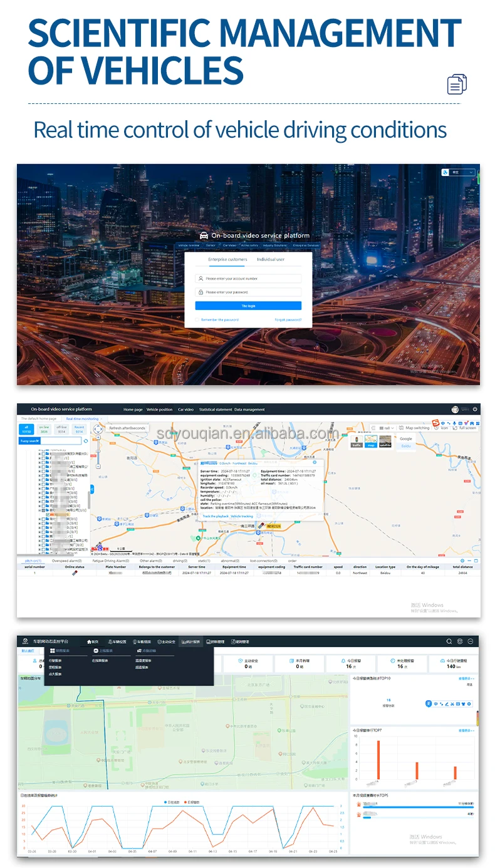Open the language dropdown on login page
Screen dimensions: 495x868
pyautogui.click(x=457, y=172)
